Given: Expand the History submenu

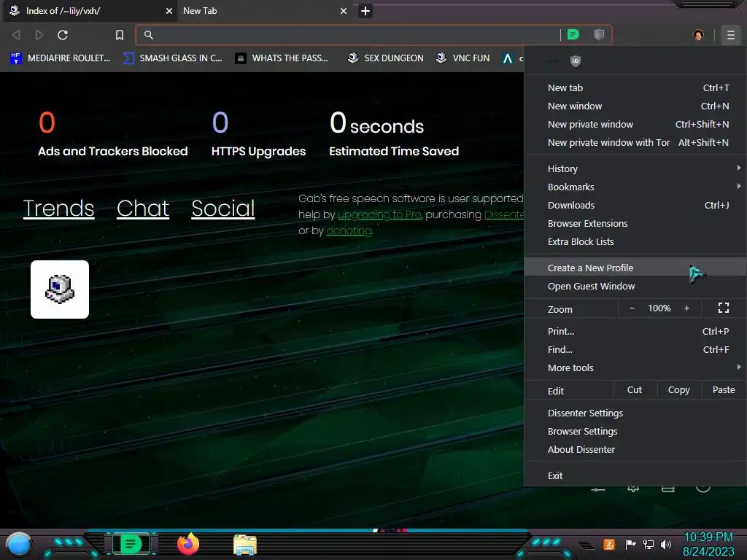Looking at the screenshot, I should click(635, 168).
